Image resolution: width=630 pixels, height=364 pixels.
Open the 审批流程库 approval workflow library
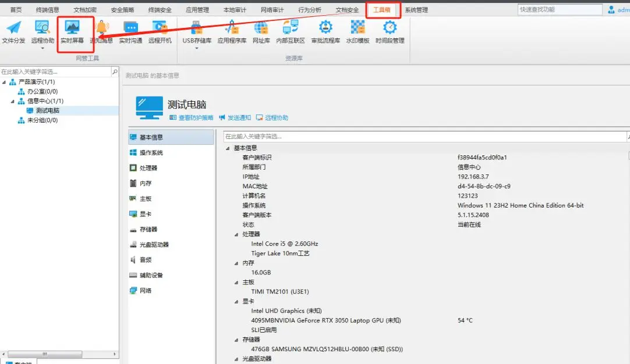(325, 31)
